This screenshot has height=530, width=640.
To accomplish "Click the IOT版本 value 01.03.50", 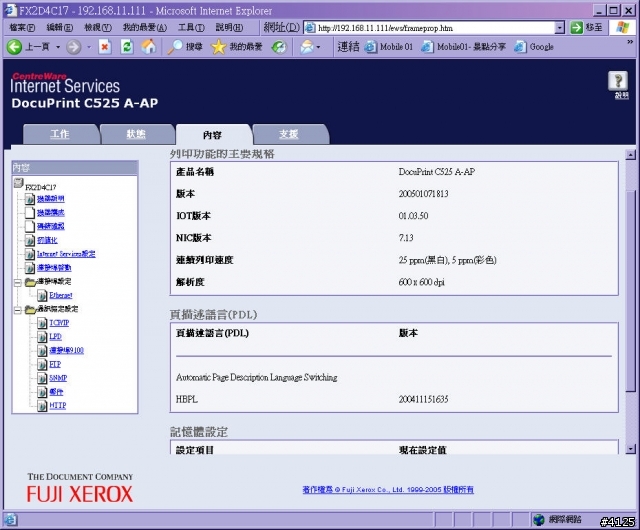I will [413, 216].
